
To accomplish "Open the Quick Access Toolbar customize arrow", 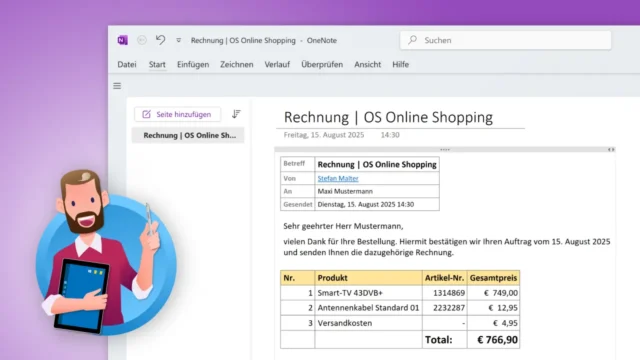I will pyautogui.click(x=178, y=40).
